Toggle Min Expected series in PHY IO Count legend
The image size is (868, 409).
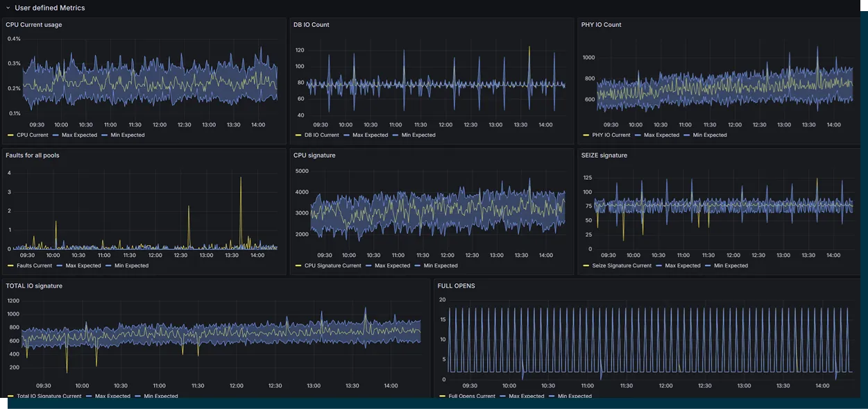pos(710,135)
